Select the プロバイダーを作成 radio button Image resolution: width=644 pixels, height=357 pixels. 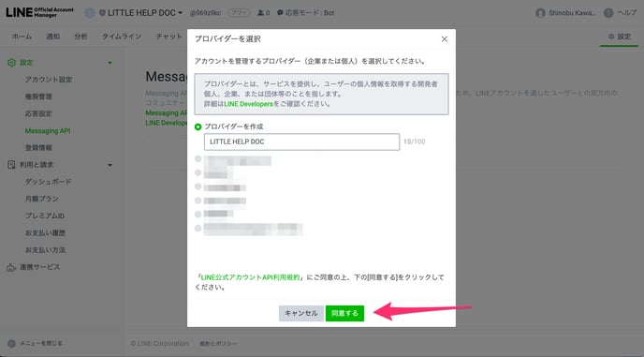(198, 126)
